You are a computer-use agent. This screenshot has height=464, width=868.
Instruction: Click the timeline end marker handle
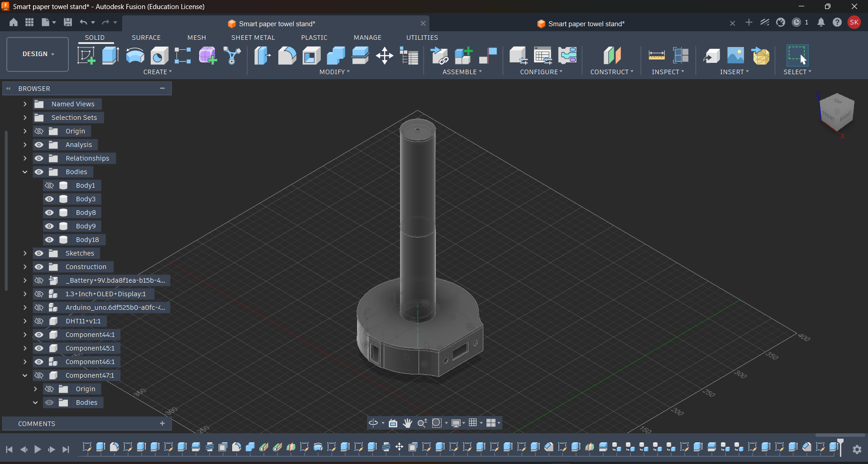point(840,446)
